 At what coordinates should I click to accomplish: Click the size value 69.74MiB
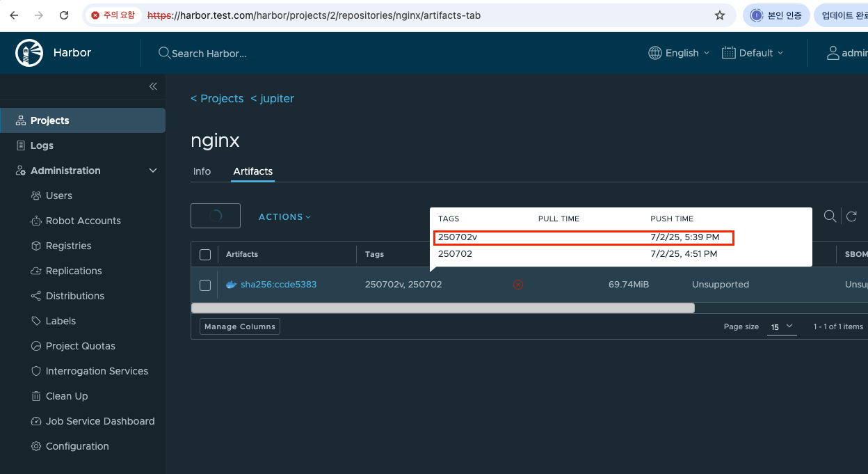[629, 285]
